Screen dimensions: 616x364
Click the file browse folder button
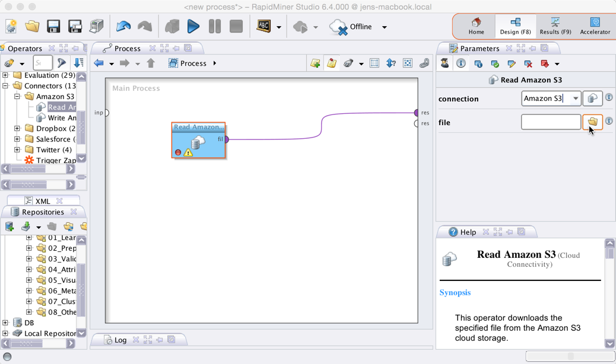pyautogui.click(x=592, y=122)
